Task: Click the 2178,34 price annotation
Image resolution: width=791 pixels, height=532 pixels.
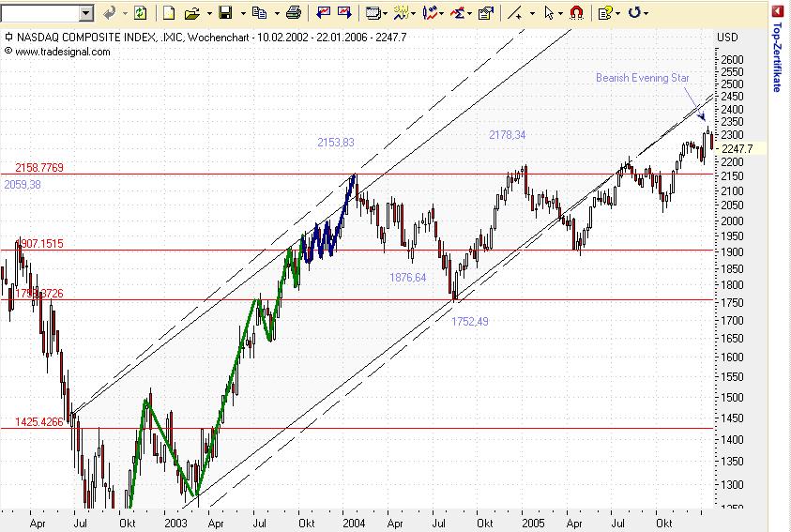Action: 508,134
